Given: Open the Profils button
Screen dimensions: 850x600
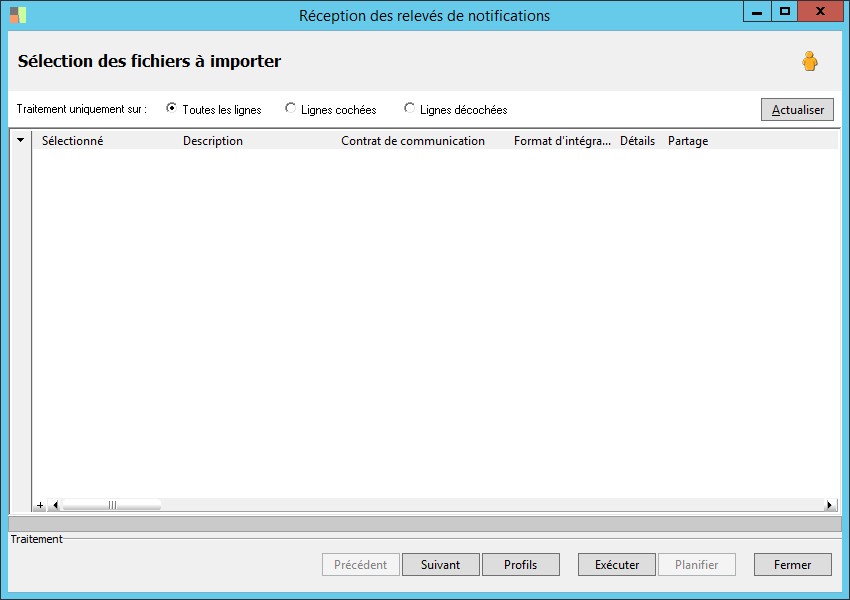Looking at the screenshot, I should pos(520,565).
